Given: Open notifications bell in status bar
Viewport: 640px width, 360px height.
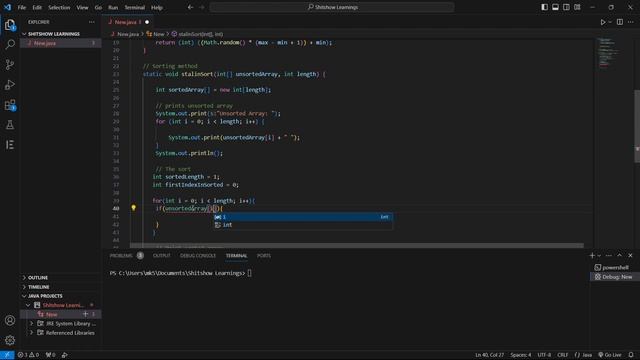Looking at the screenshot, I should pyautogui.click(x=631, y=355).
